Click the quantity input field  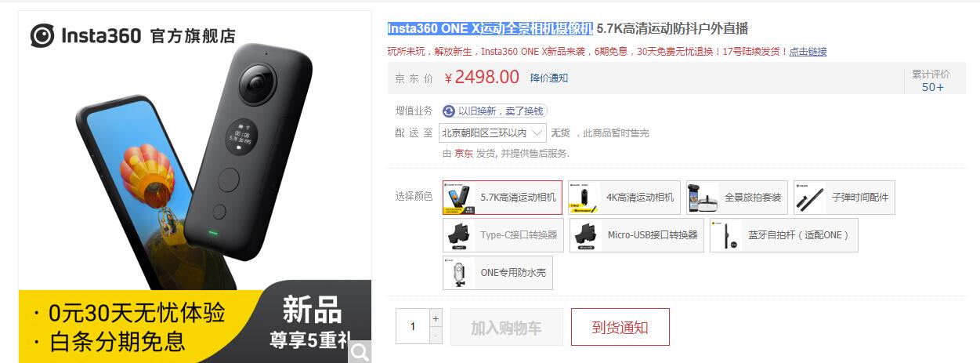point(413,326)
